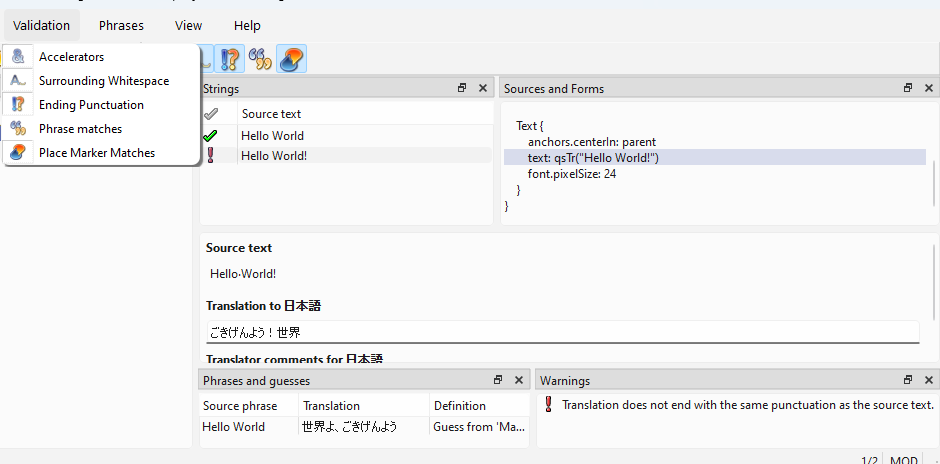Click the Japanese translation text field
This screenshot has width=940, height=464.
(561, 332)
